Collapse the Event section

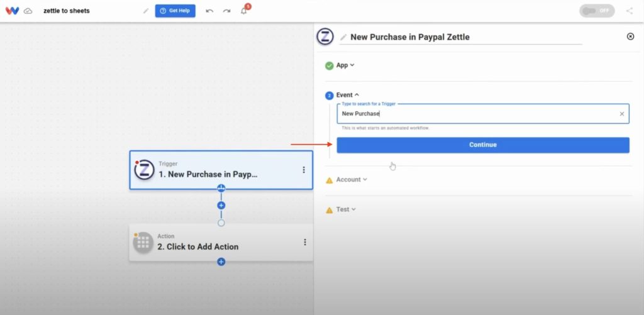coord(347,95)
